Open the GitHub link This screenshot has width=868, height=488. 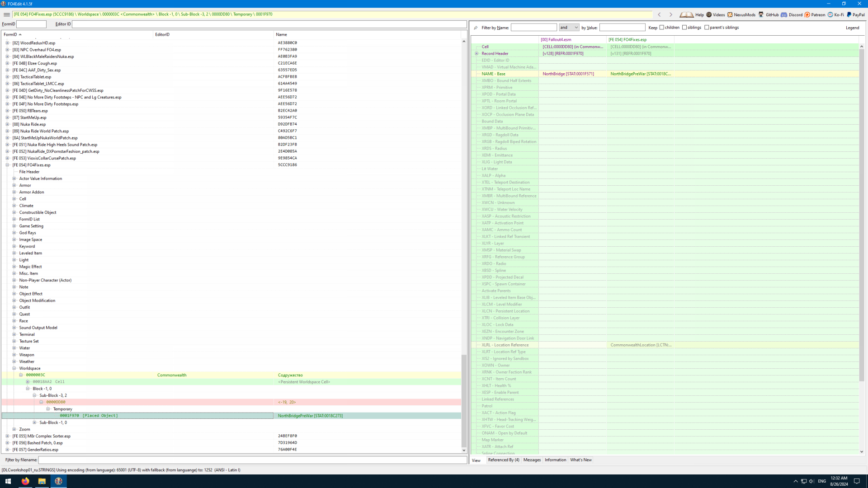point(769,14)
